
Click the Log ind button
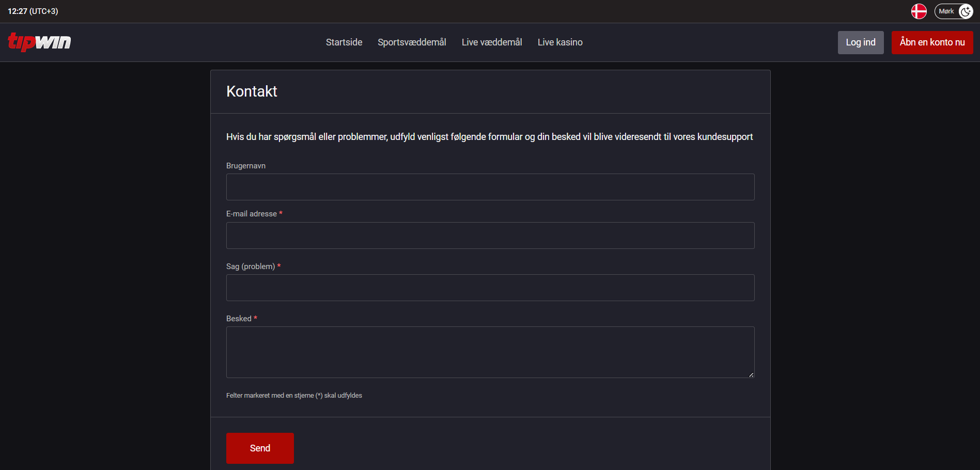tap(861, 42)
